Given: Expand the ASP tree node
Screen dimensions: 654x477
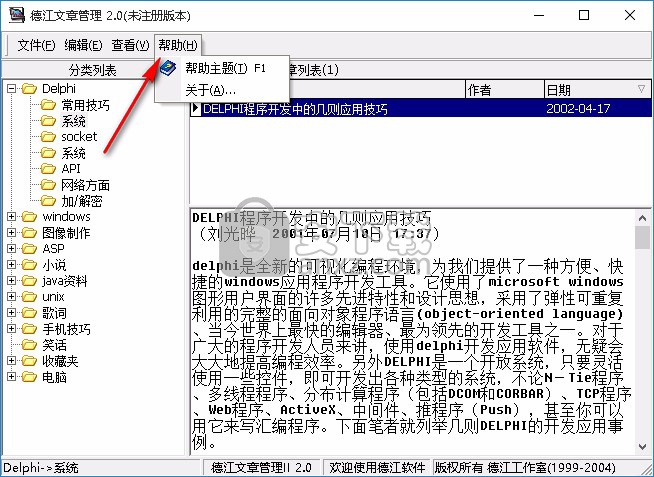Looking at the screenshot, I should 12,249.
